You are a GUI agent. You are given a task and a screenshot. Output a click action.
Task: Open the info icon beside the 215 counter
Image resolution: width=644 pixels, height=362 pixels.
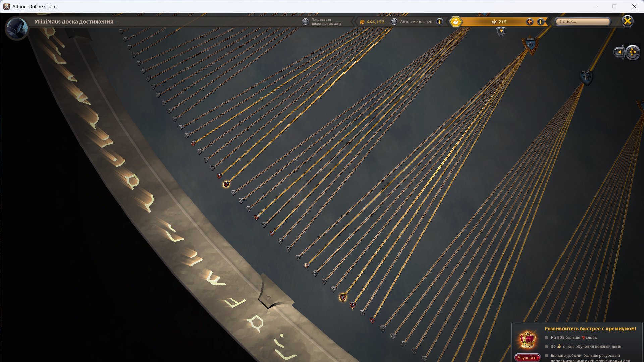(541, 22)
